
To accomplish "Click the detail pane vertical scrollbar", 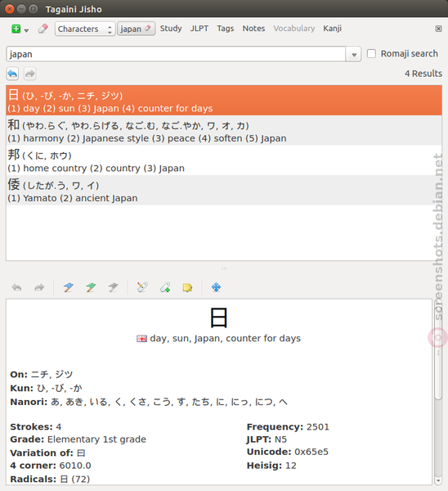I will (438, 391).
